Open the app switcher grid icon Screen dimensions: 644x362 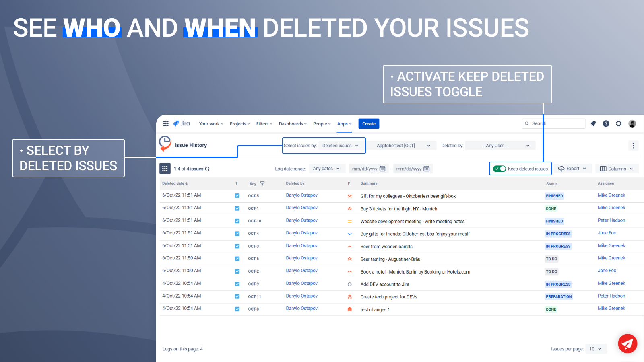[x=166, y=123]
